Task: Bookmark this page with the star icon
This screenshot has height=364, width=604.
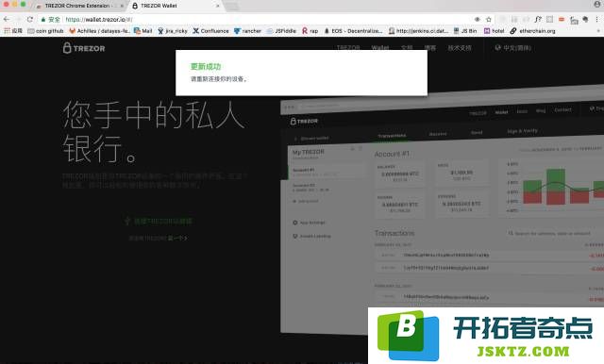Action: [x=489, y=19]
